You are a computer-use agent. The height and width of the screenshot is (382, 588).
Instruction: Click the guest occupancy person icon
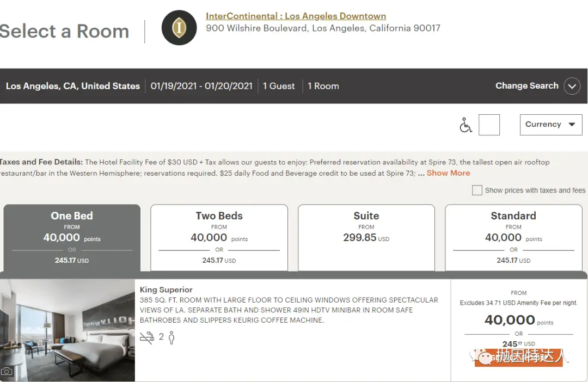coord(171,338)
